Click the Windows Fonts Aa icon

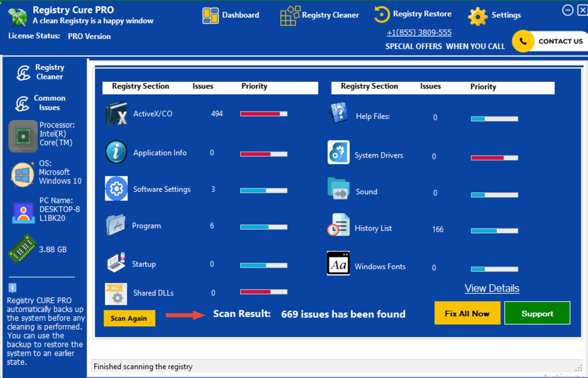point(339,264)
